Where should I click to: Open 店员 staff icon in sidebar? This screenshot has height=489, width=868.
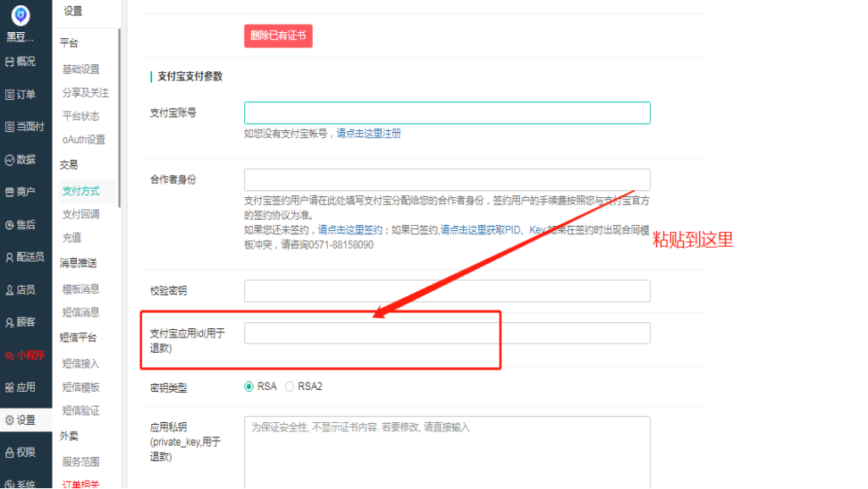point(9,290)
